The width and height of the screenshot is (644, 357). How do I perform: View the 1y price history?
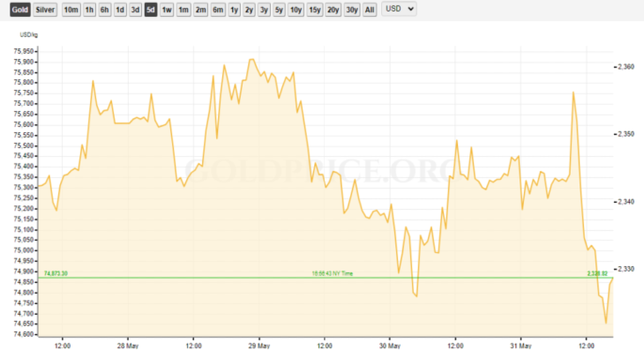pos(234,10)
